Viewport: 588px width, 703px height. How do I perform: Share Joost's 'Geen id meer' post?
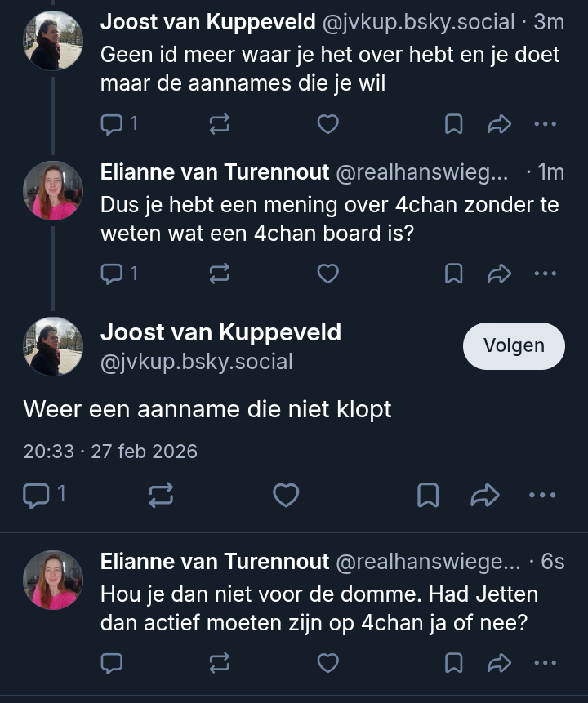tap(499, 124)
